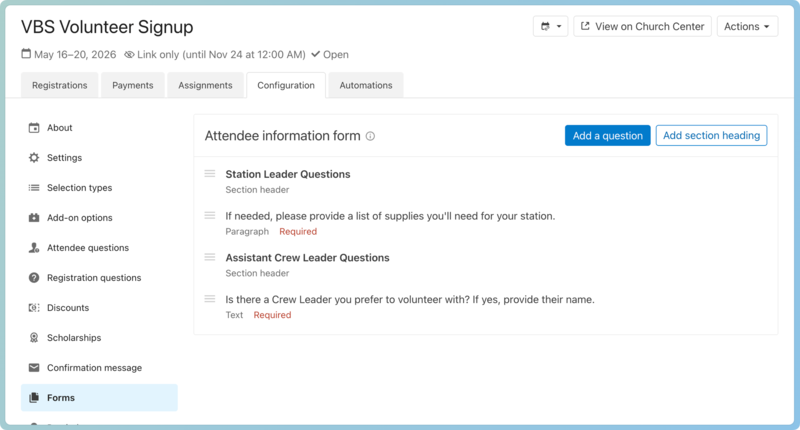Image resolution: width=800 pixels, height=430 pixels.
Task: Select Confirmation message in the sidebar
Action: pos(94,368)
